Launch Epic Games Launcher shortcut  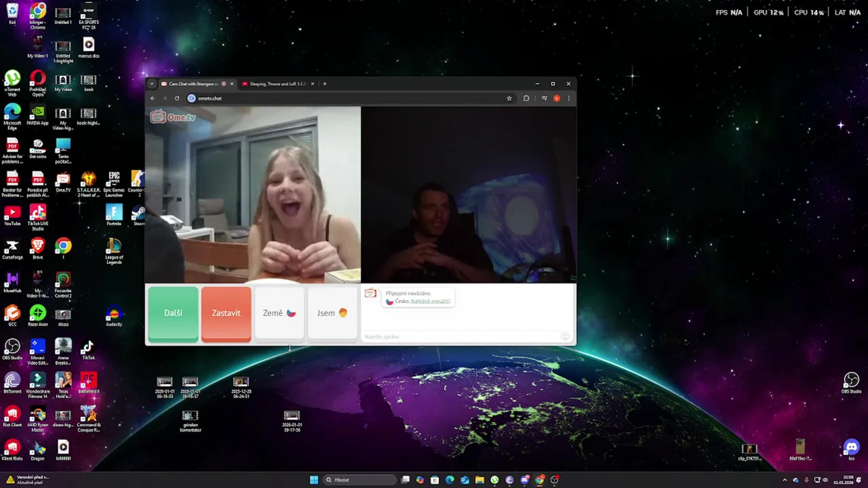tap(114, 184)
